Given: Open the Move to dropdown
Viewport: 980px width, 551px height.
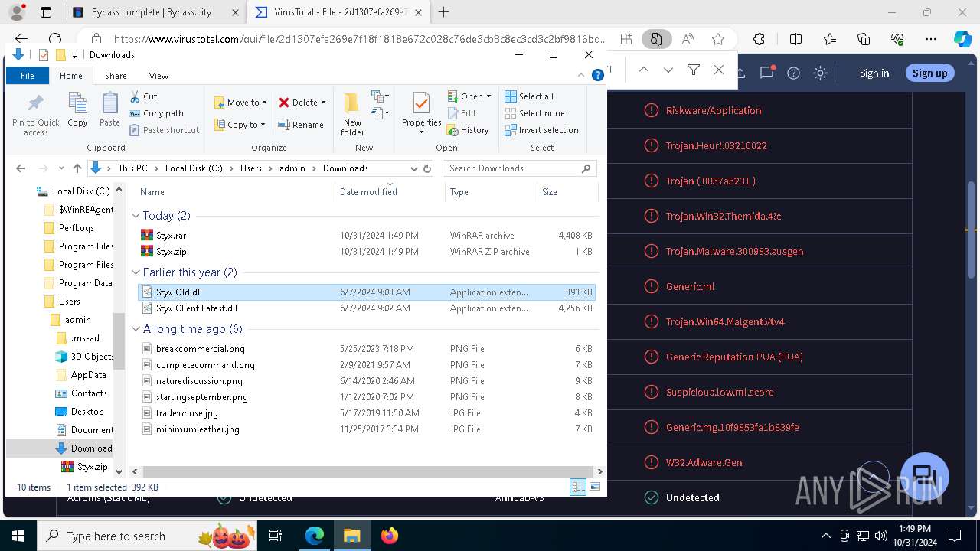Looking at the screenshot, I should 240,102.
